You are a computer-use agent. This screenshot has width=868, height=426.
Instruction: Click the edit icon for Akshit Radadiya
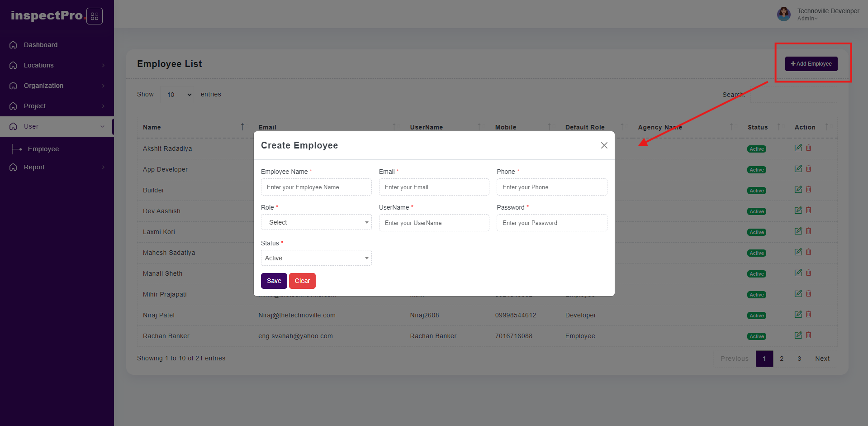coord(798,148)
